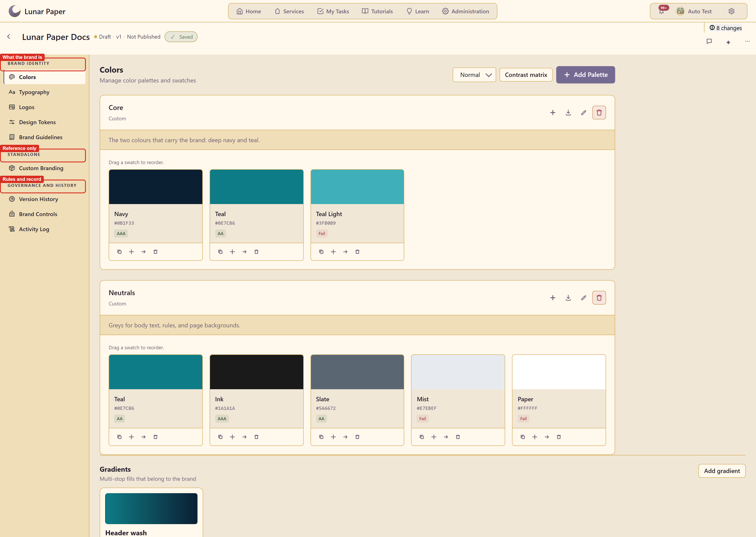Move the Paper swatch with arrow icon
Image resolution: width=756 pixels, height=537 pixels.
click(x=547, y=437)
